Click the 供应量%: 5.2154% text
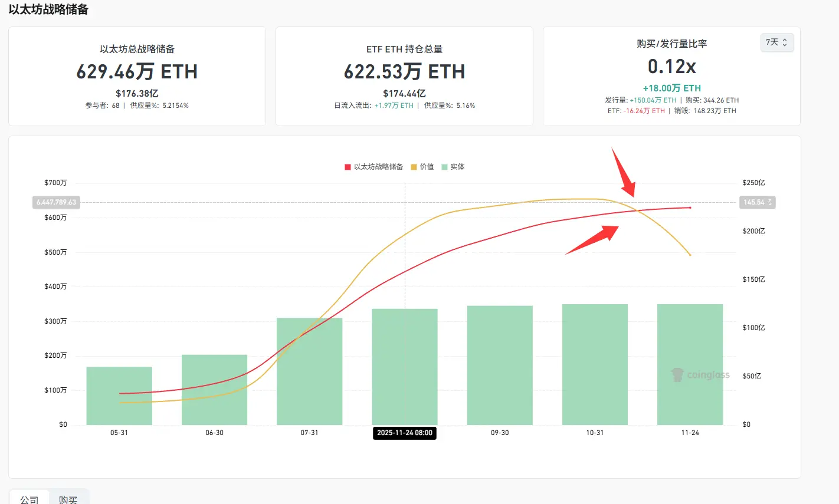839x504 pixels. click(x=159, y=106)
